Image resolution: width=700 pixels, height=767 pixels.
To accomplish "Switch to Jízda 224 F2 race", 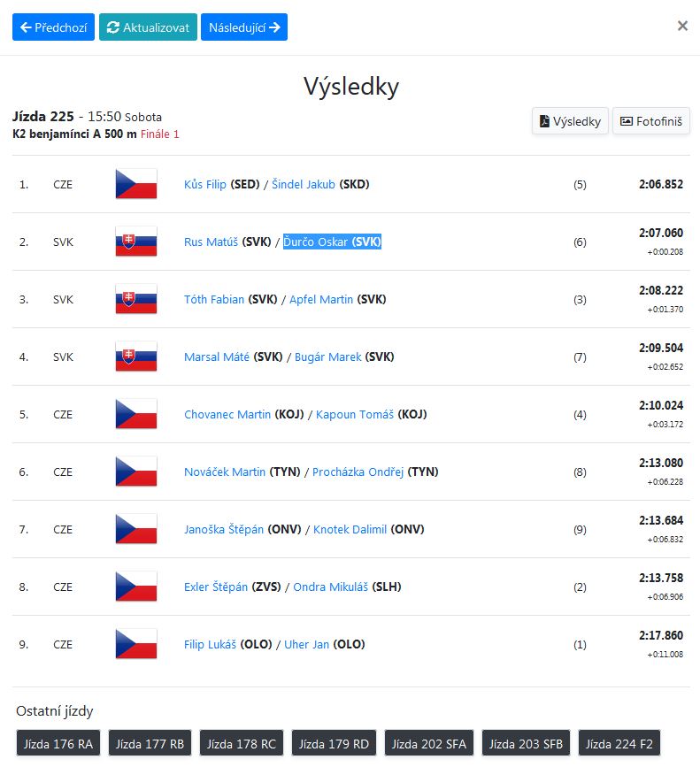I will [619, 744].
